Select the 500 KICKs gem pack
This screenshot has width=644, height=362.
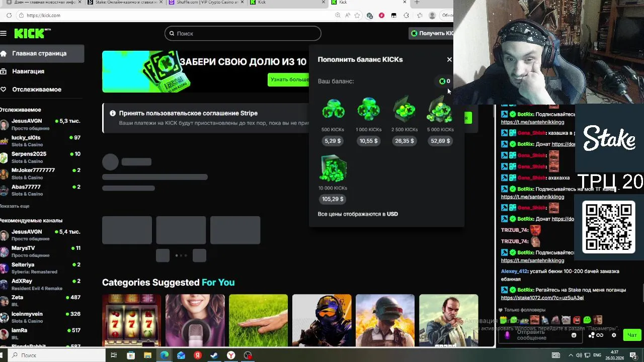pos(333,109)
